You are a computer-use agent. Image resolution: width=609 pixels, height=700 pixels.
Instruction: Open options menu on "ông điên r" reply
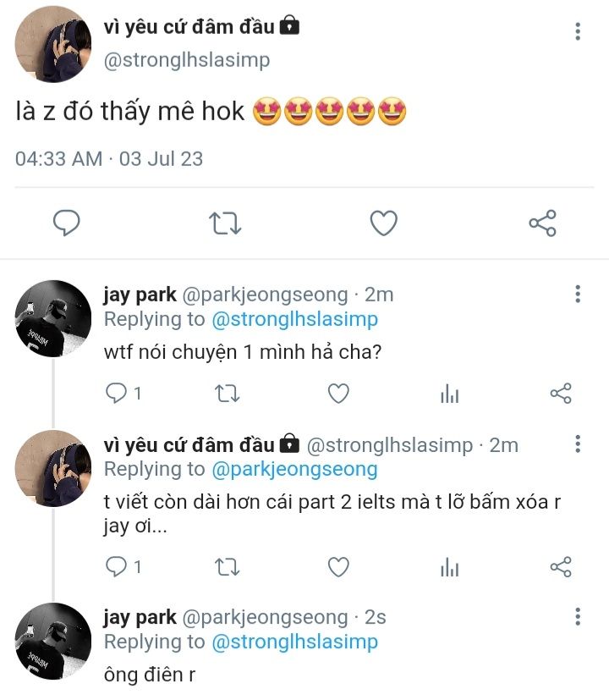[x=578, y=616]
